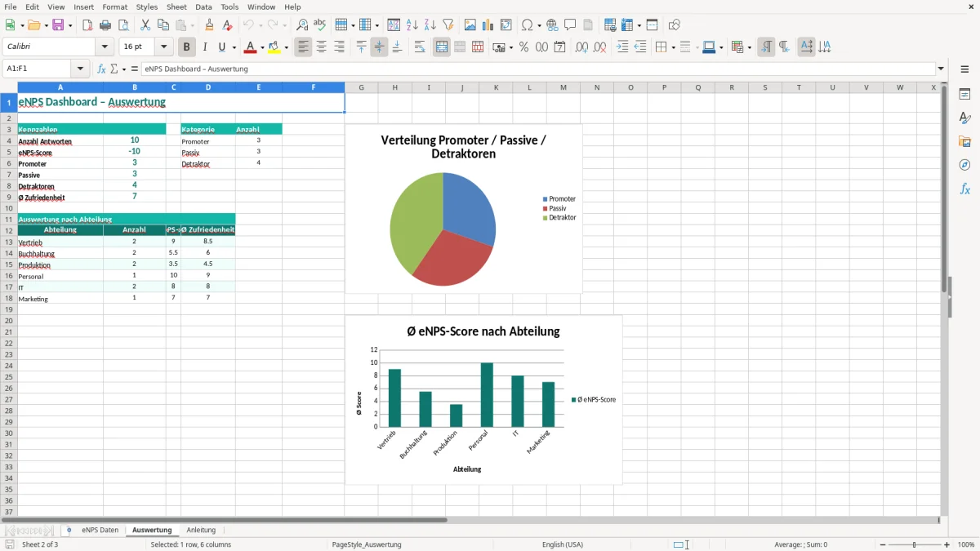The image size is (980, 551).
Task: Adjust the status bar zoom slider
Action: 915,544
